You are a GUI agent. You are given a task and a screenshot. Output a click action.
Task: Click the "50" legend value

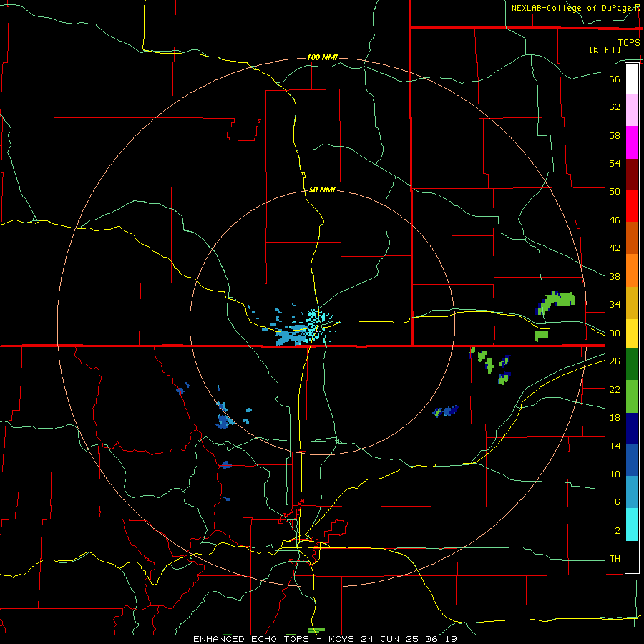pos(615,192)
